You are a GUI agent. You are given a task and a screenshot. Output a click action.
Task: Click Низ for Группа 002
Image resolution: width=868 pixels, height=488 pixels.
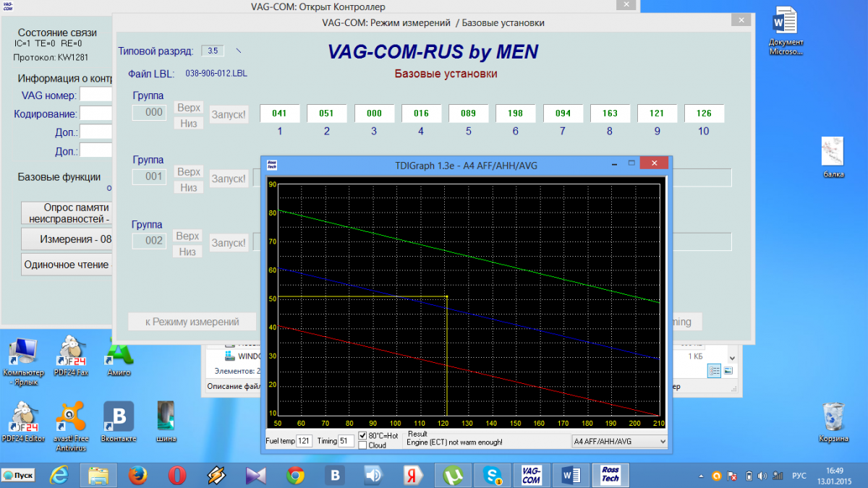(188, 252)
